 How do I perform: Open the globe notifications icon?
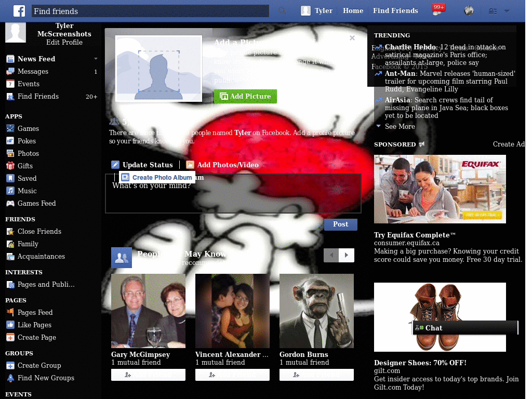[469, 11]
